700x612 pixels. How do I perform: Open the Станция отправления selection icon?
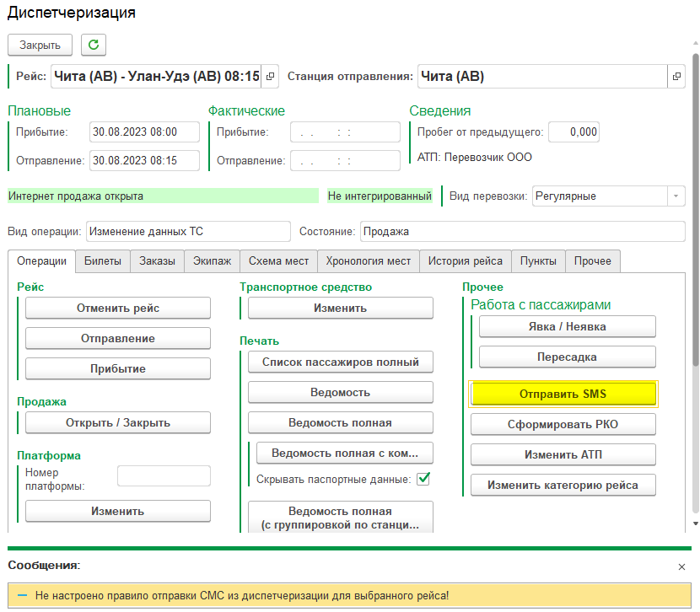point(676,77)
